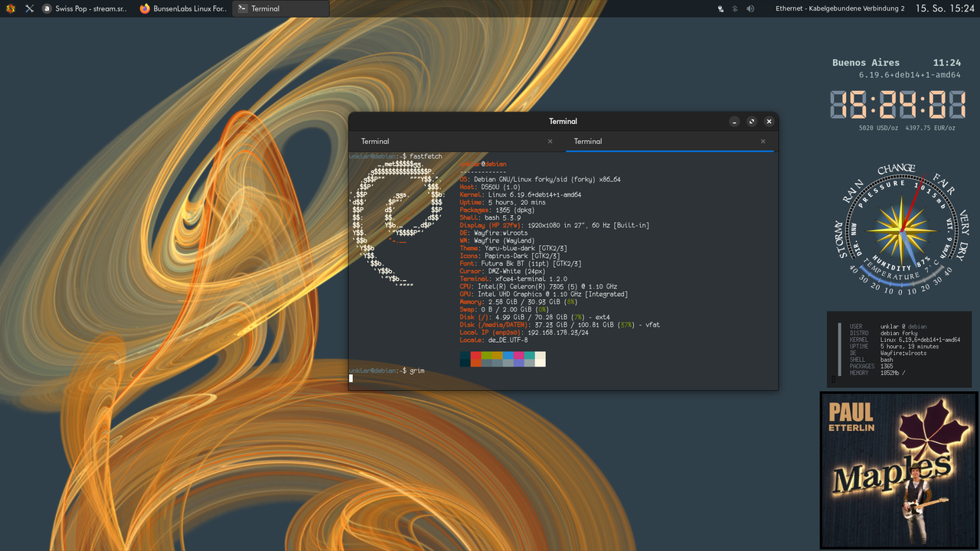Open the network connection tray icon

(720, 8)
